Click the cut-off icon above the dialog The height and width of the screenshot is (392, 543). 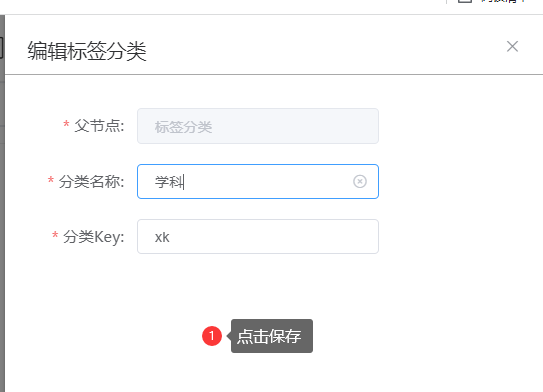(x=465, y=1)
